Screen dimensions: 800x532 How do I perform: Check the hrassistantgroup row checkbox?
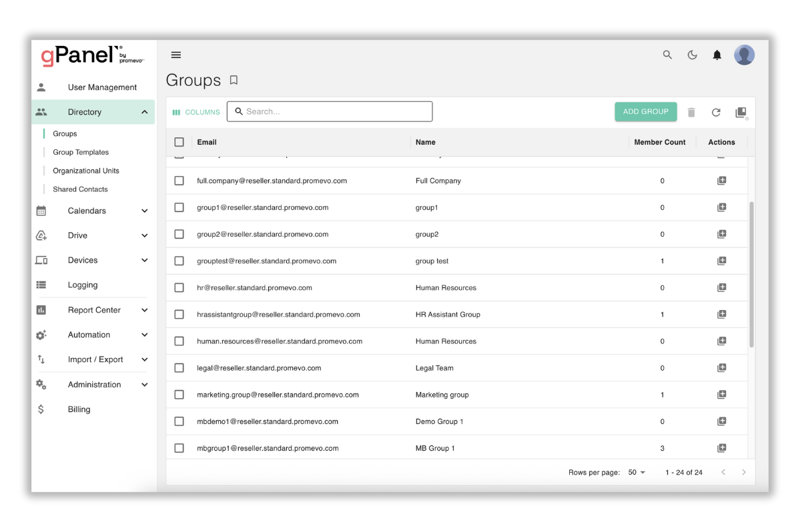179,315
